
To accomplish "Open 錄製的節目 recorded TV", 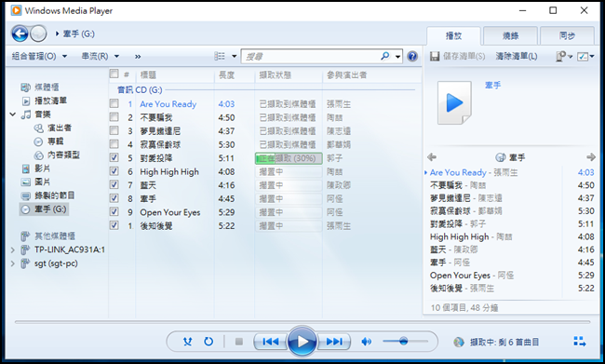I will (47, 195).
